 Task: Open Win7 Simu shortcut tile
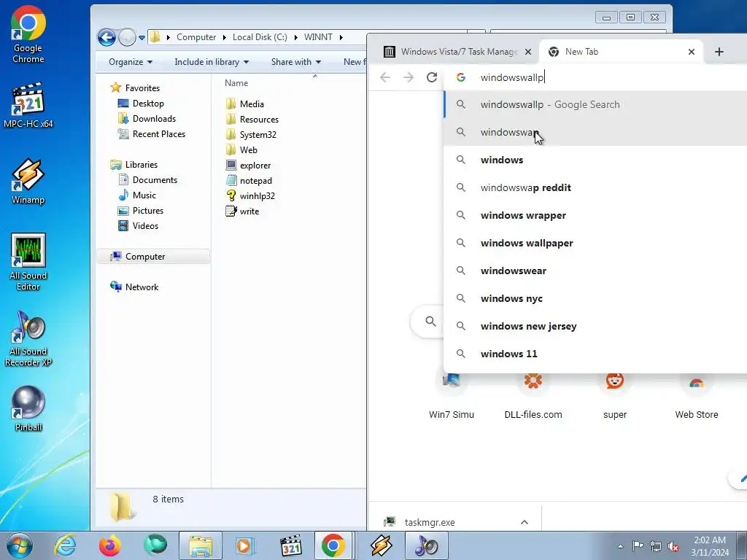click(451, 397)
